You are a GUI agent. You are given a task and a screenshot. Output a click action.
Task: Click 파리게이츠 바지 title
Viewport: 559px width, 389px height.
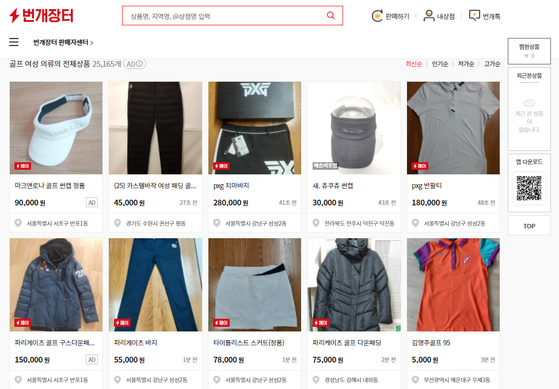135,343
